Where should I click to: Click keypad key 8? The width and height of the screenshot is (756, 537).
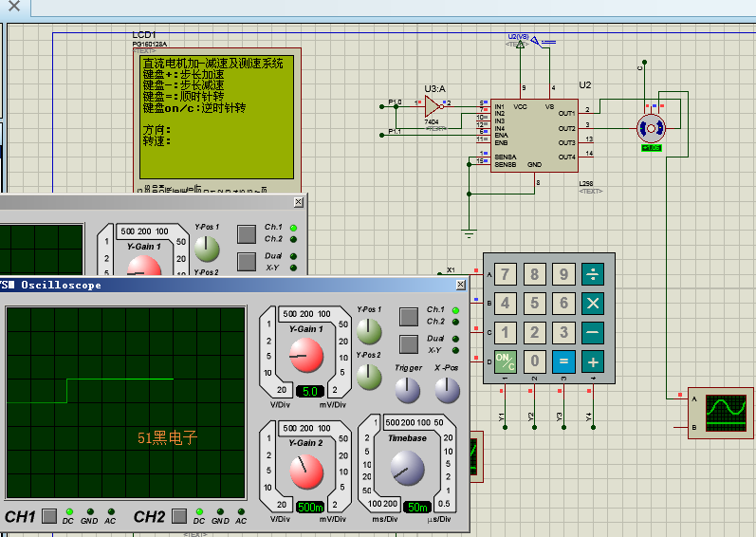534,274
